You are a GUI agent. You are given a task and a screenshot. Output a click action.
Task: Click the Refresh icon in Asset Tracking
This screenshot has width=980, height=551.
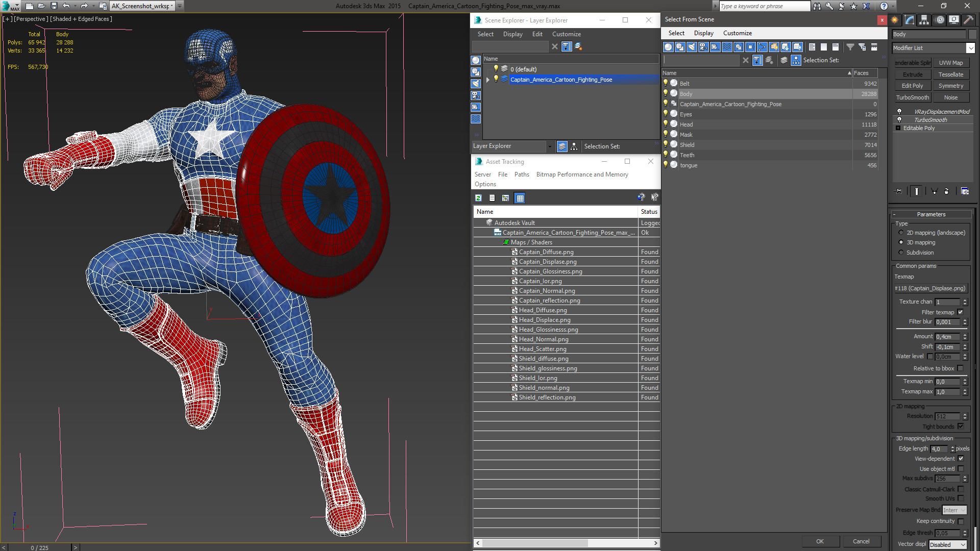pos(478,198)
